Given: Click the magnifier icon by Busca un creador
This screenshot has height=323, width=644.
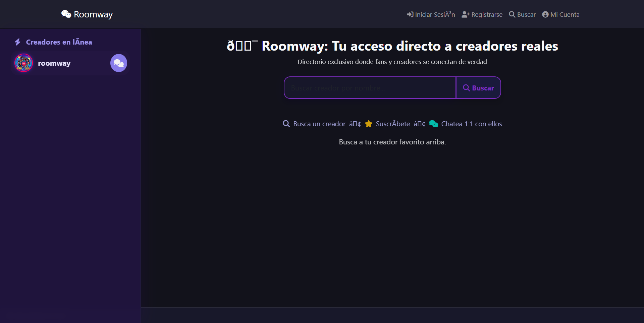Looking at the screenshot, I should [286, 124].
